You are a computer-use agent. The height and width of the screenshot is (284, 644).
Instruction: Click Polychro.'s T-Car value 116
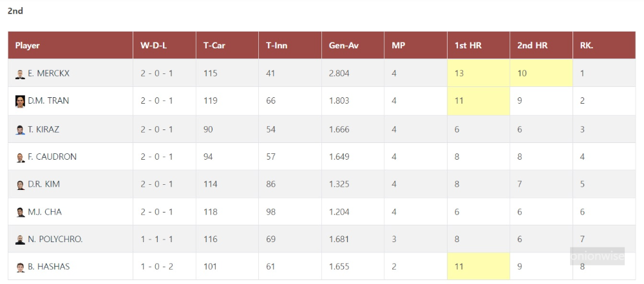(x=211, y=239)
